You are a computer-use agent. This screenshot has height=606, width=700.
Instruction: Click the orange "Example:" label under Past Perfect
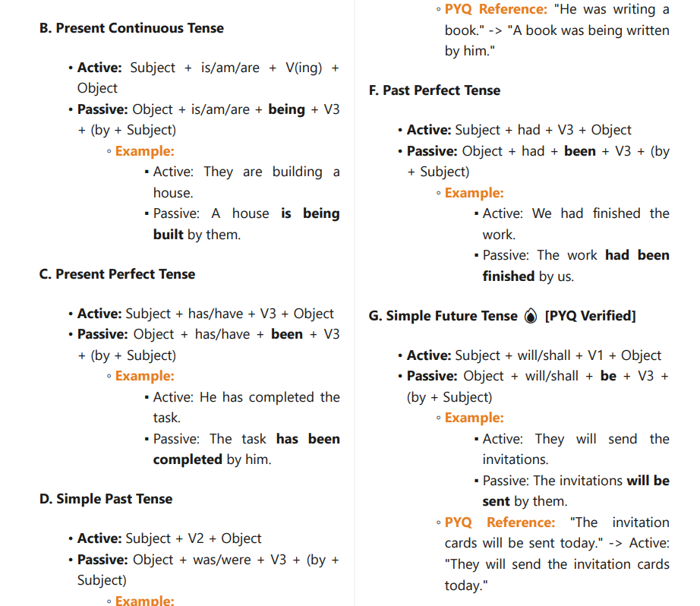click(x=474, y=193)
